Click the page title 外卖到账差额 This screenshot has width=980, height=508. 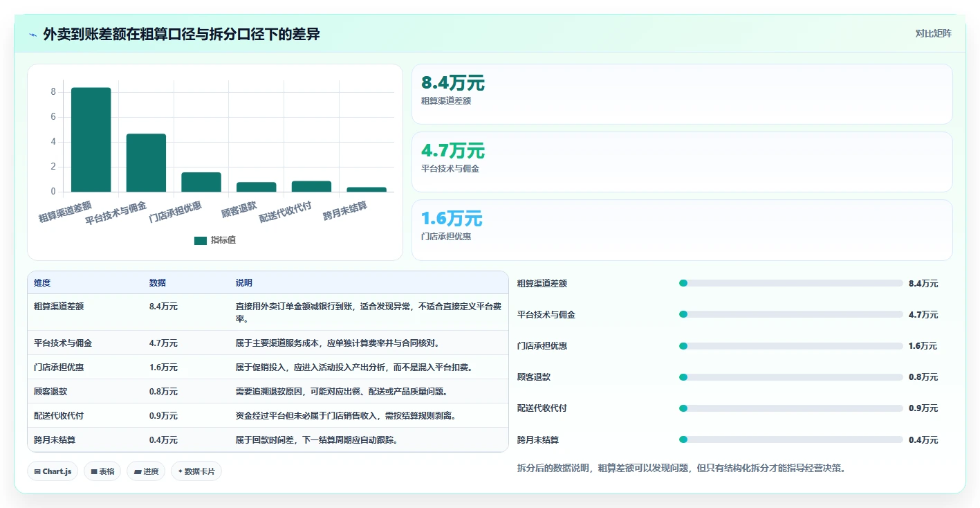coord(181,34)
